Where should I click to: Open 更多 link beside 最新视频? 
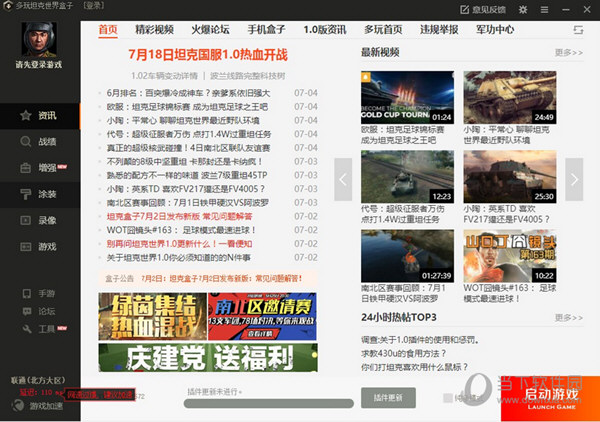[569, 52]
